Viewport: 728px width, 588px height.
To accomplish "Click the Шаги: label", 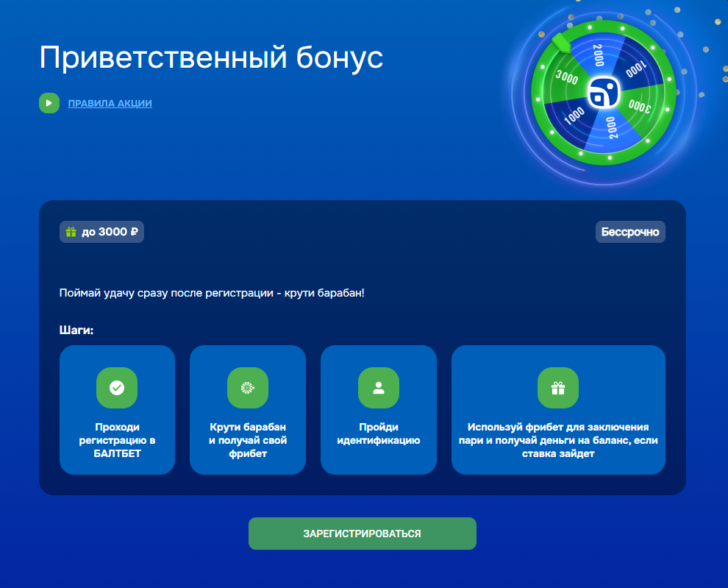I will click(x=76, y=330).
